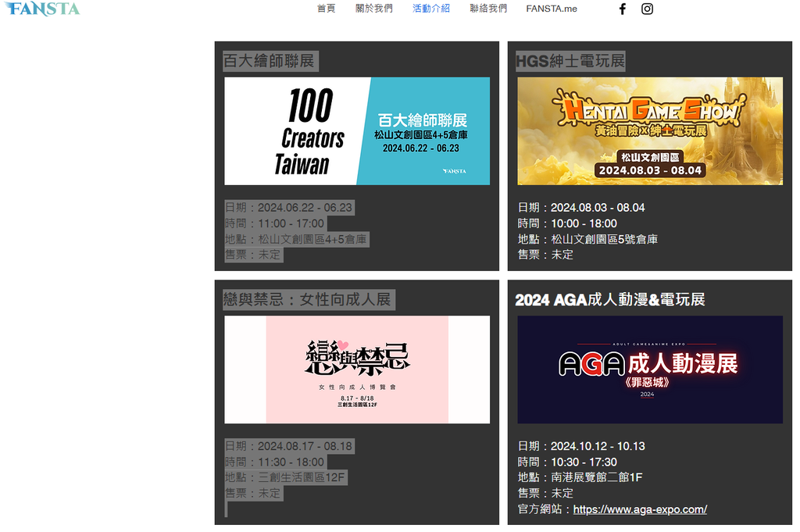This screenshot has width=800, height=532.
Task: Open the Instagram icon link
Action: click(647, 9)
